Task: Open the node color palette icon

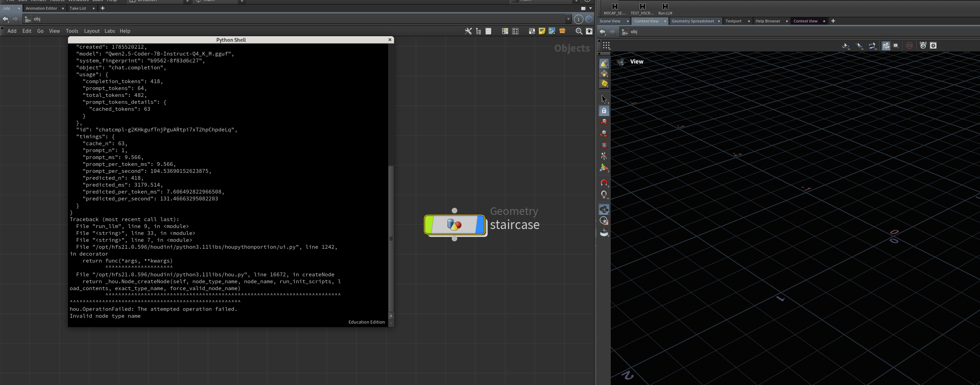Action: (505, 31)
